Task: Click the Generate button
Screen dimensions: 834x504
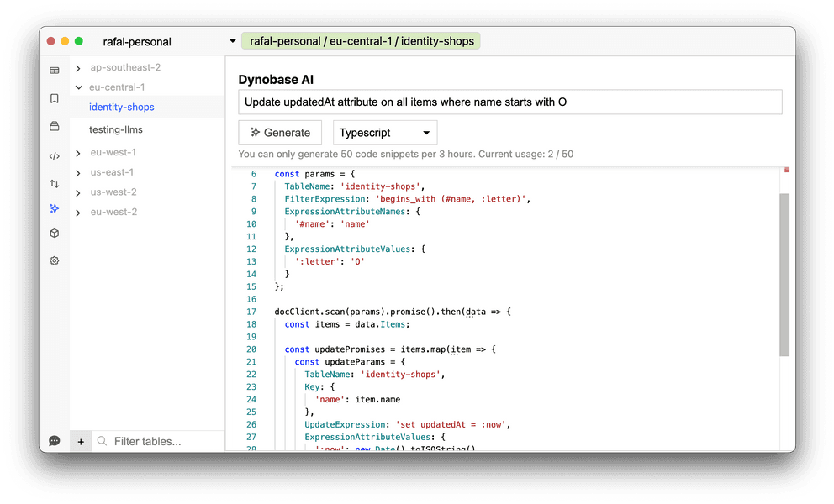Action: point(280,132)
